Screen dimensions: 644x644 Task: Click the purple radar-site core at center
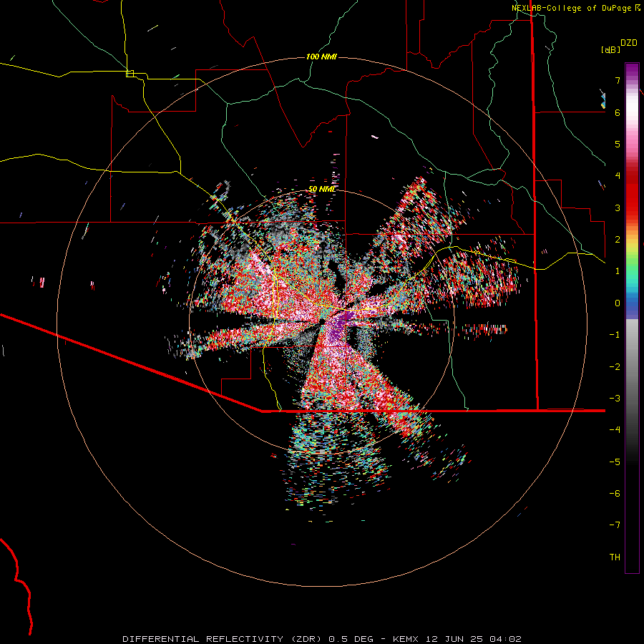[x=339, y=324]
